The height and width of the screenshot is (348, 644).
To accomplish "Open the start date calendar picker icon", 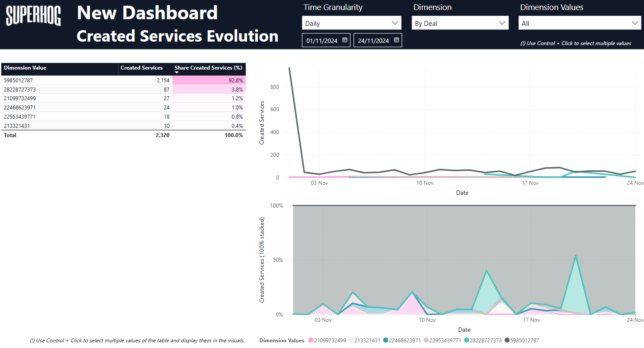I will tap(345, 40).
